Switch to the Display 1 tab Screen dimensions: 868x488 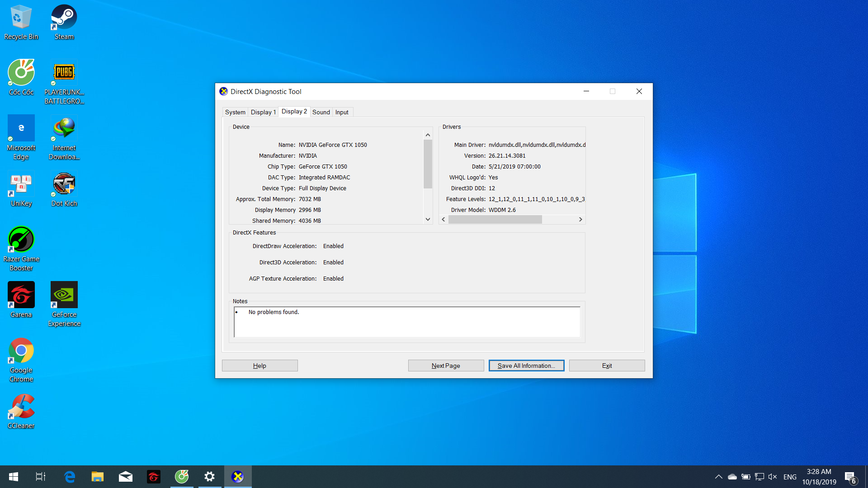tap(263, 112)
